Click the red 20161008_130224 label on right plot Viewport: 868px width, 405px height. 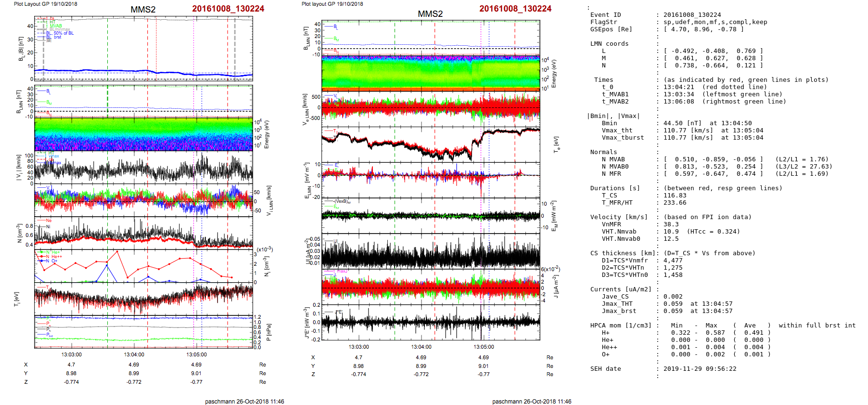(515, 9)
